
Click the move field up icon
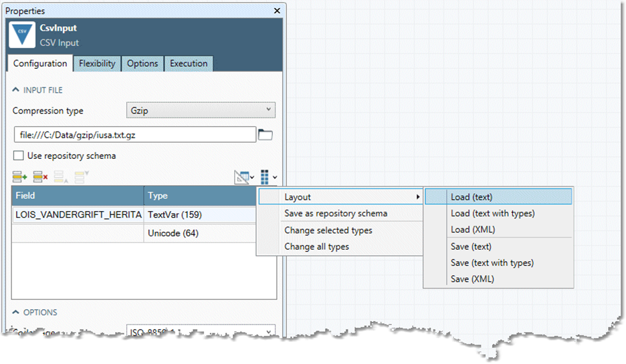tap(60, 177)
